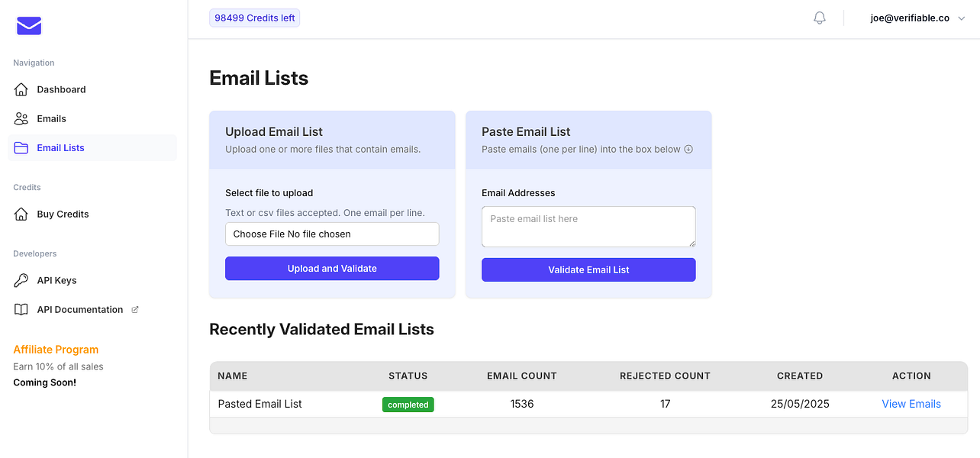Click the Email Lists folder icon
The image size is (980, 458).
pos(21,148)
